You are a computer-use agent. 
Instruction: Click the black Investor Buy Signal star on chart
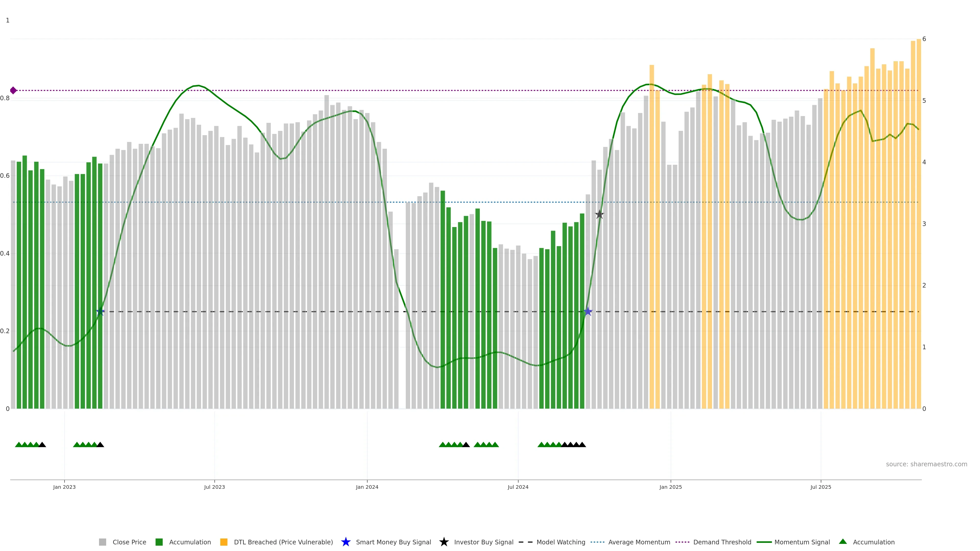599,215
